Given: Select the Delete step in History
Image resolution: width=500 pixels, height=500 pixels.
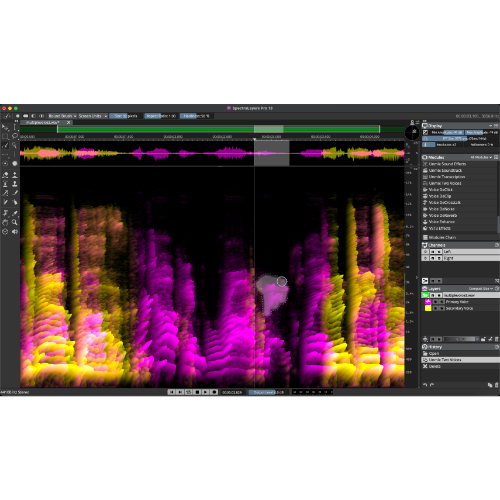Looking at the screenshot, I should click(x=460, y=366).
